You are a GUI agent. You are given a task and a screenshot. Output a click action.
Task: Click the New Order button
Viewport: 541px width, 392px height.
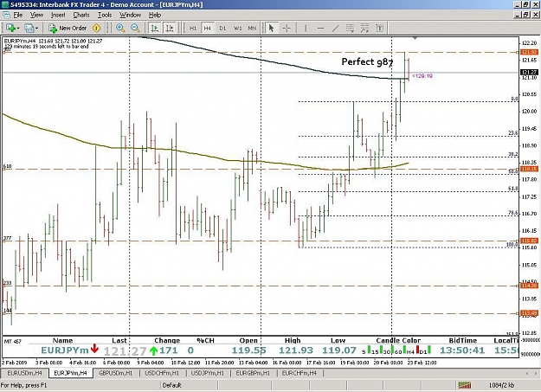(68, 28)
